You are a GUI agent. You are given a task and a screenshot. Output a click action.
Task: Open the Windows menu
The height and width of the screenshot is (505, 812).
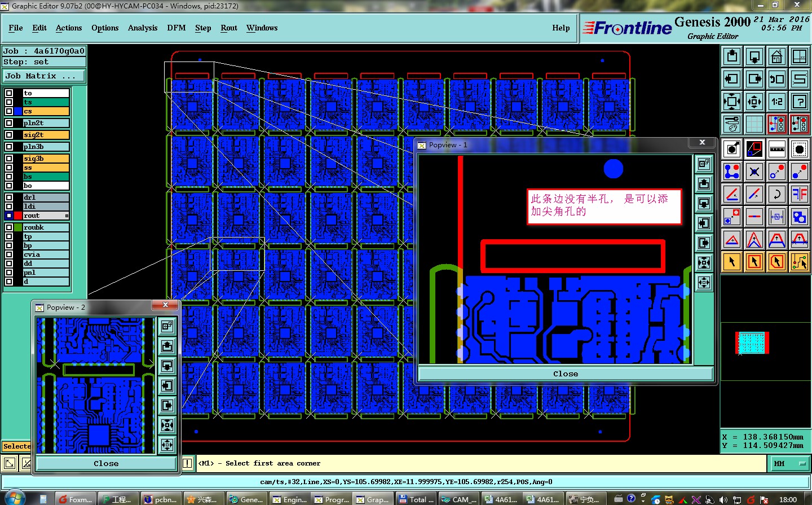(262, 28)
